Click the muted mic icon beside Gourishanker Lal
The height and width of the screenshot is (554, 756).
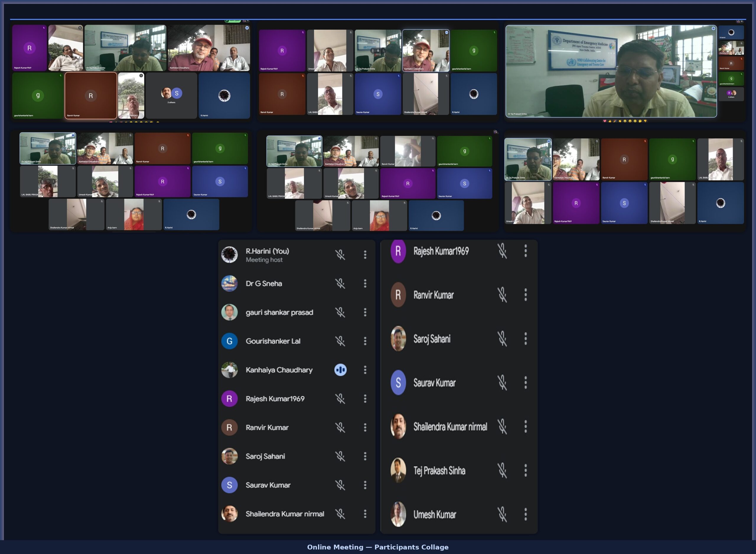(x=340, y=341)
